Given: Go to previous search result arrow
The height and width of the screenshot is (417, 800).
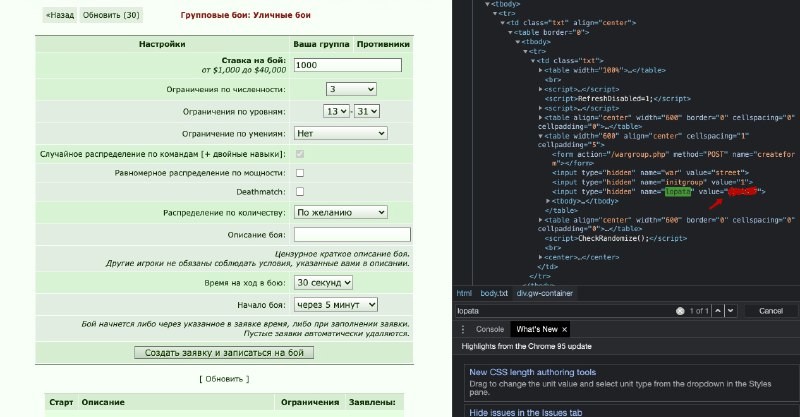Looking at the screenshot, I should point(718,311).
